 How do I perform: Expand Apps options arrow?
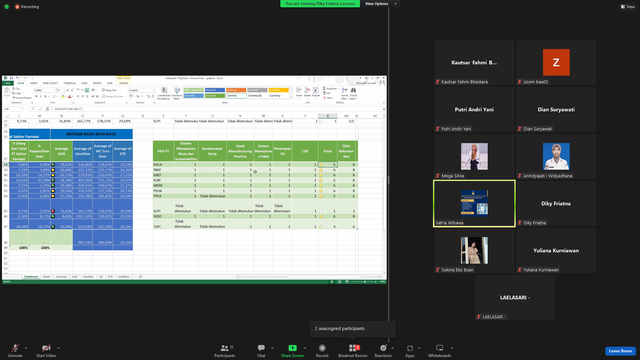click(x=419, y=348)
